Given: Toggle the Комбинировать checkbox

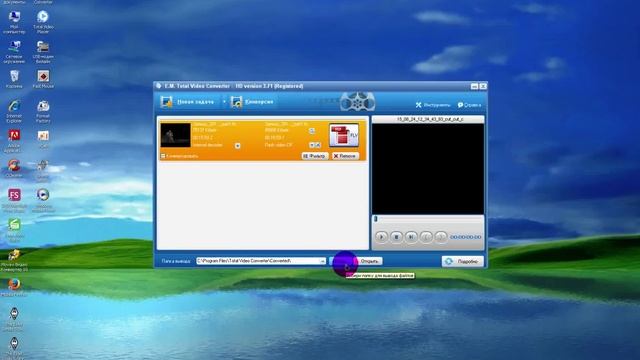Looking at the screenshot, I should tap(163, 156).
